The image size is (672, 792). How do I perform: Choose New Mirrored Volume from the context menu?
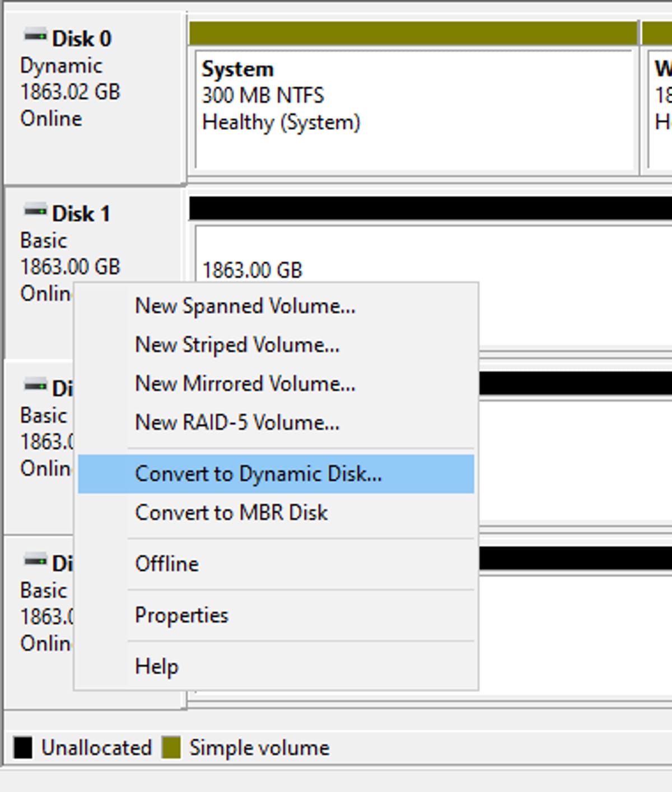[244, 384]
